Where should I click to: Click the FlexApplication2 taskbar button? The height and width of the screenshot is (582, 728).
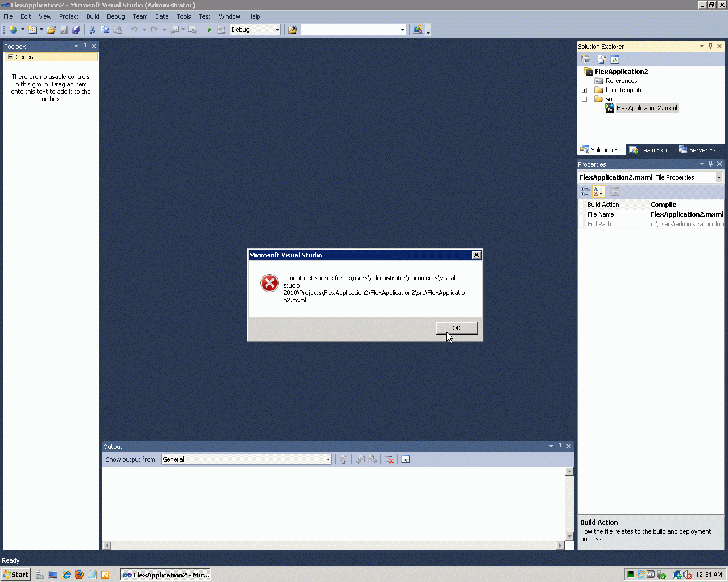[x=166, y=575]
